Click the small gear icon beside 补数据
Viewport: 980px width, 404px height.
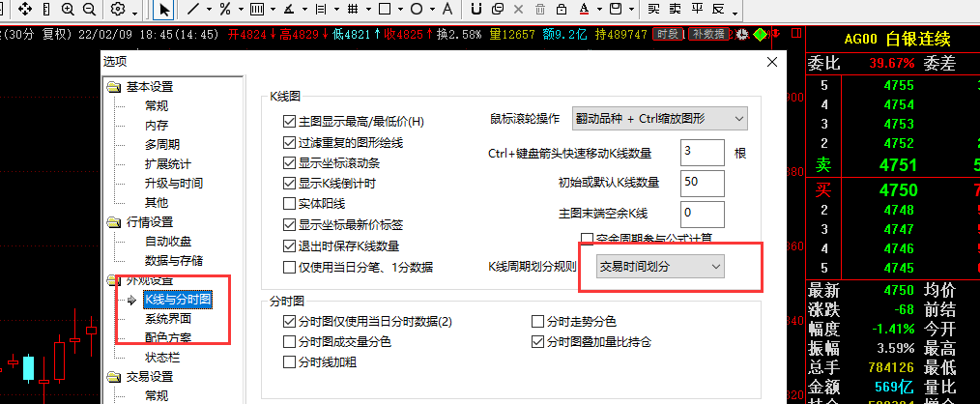(x=742, y=35)
